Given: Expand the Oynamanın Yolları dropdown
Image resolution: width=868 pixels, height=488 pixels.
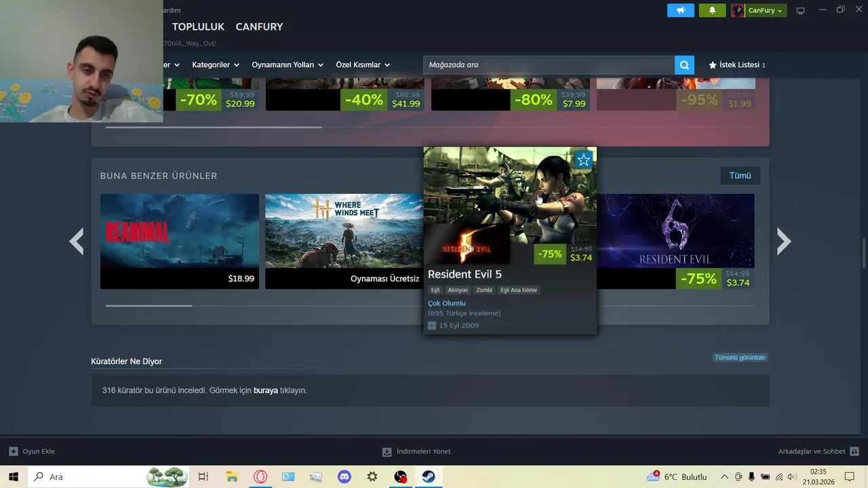Looking at the screenshot, I should tap(288, 65).
